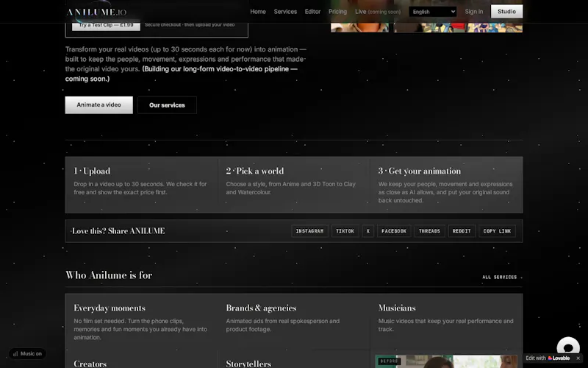Click the long-form pipeline coming soon text
The height and width of the screenshot is (368, 588).
click(x=181, y=74)
